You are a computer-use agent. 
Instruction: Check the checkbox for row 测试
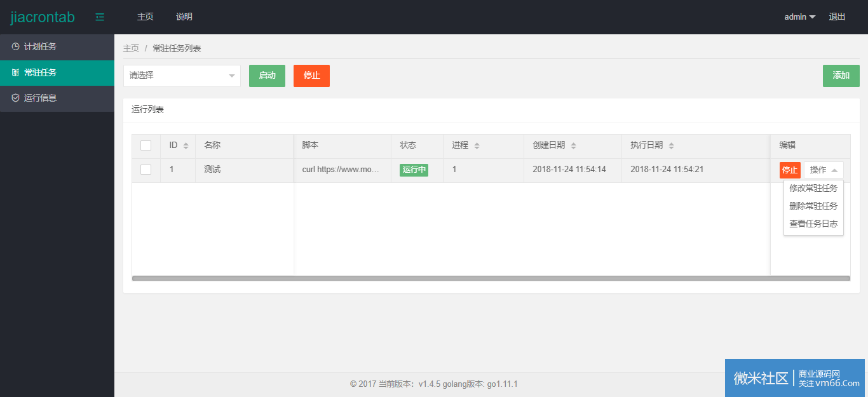click(x=146, y=170)
